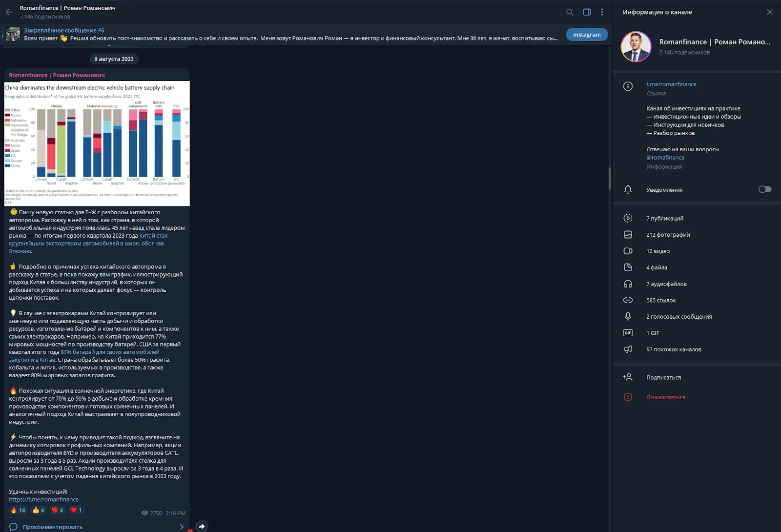
Task: Click the share forward arrow on post
Action: click(202, 526)
